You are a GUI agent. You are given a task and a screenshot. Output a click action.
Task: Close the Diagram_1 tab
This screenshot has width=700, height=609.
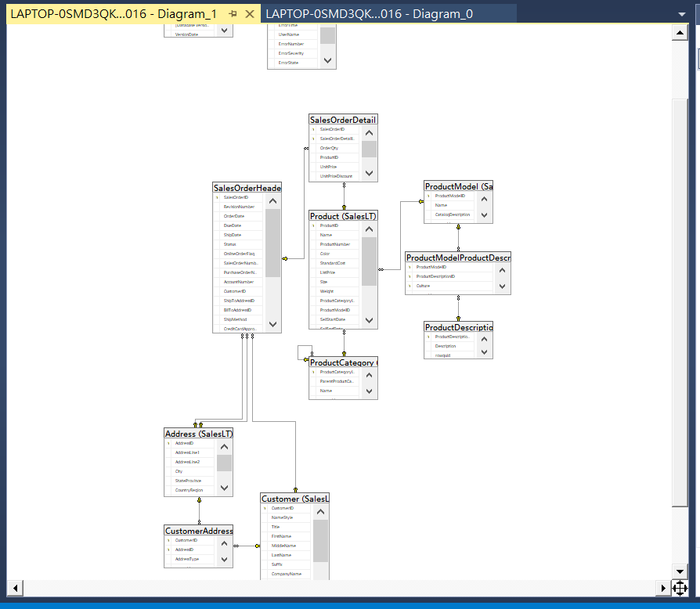point(250,14)
